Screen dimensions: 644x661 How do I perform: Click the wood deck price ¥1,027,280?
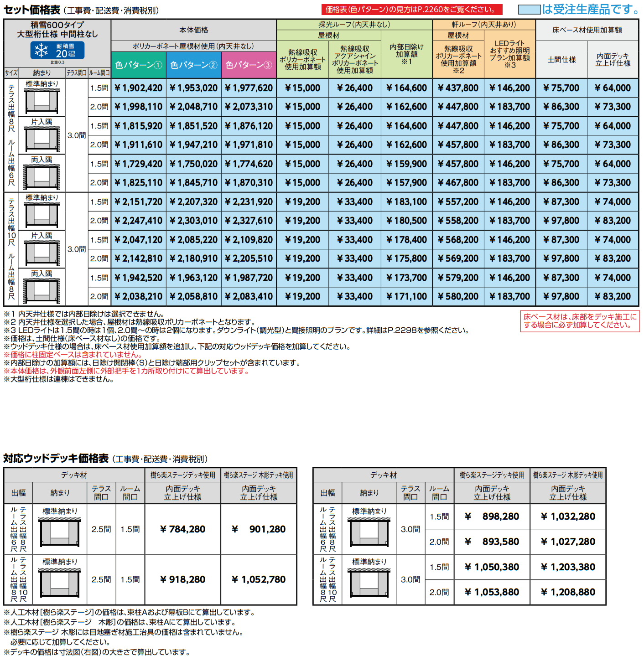pos(568,542)
